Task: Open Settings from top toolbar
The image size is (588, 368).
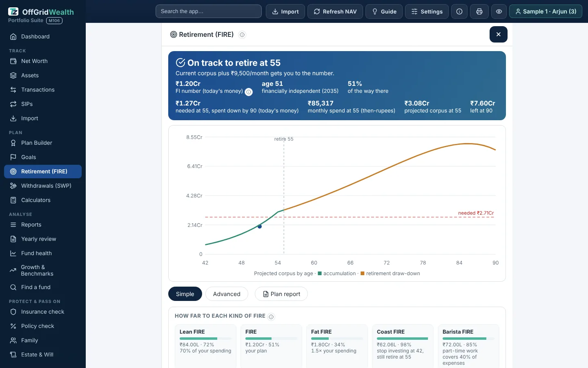Action: [427, 11]
